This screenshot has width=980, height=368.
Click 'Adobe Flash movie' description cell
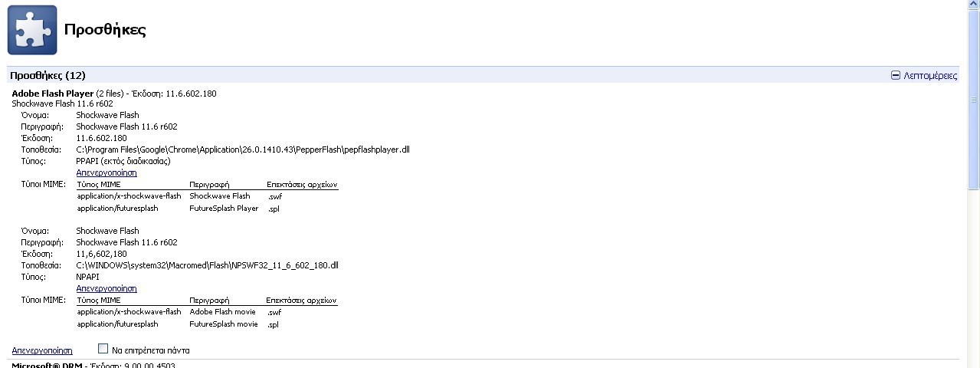[x=222, y=312]
